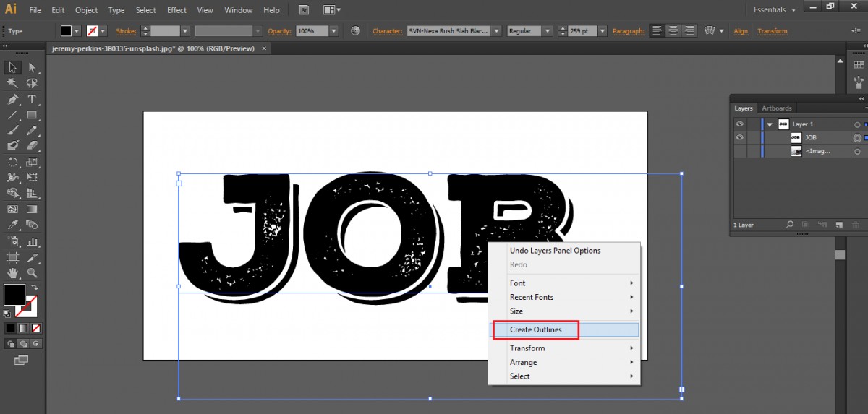The width and height of the screenshot is (868, 414).
Task: Select the Magic Wand tool
Action: [13, 84]
